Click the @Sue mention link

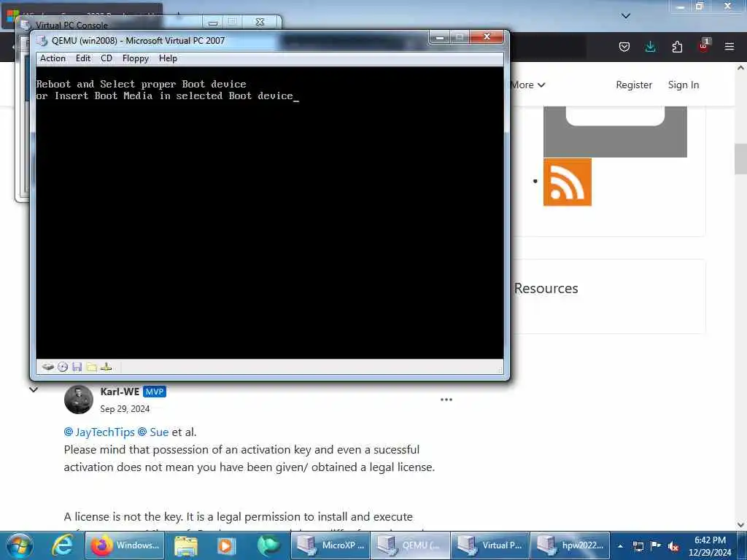(153, 432)
